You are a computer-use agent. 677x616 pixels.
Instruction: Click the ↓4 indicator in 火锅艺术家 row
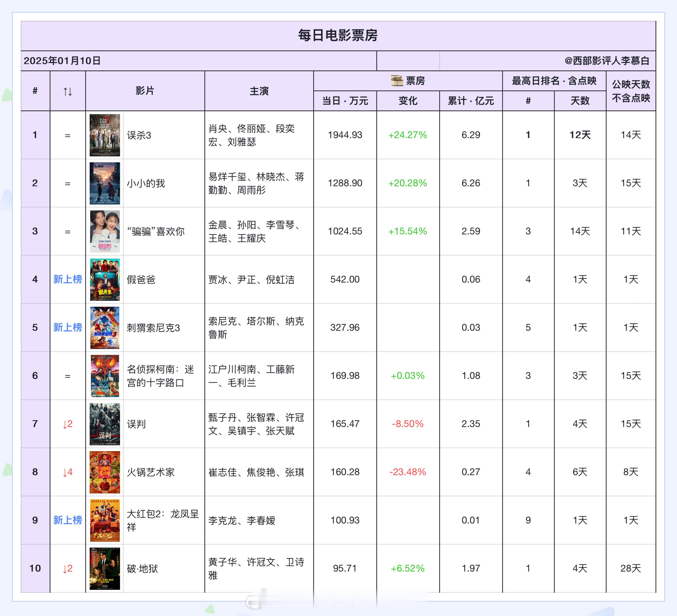(x=67, y=472)
